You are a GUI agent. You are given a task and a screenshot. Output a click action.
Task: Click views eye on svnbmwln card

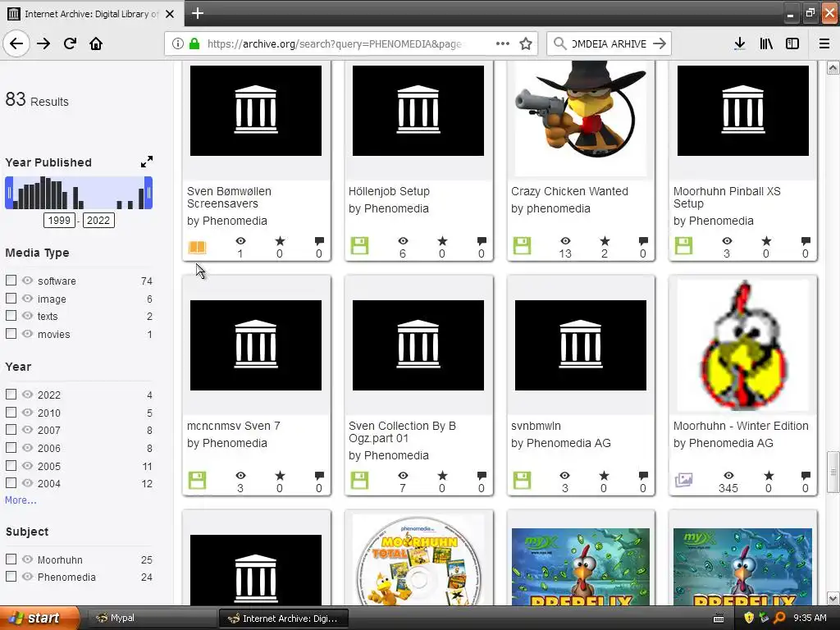[564, 476]
